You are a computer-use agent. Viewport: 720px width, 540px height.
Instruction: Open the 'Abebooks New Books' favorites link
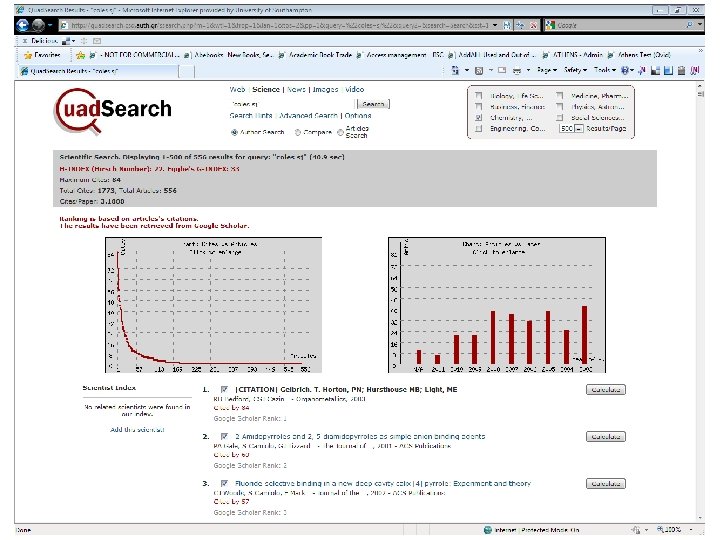point(229,55)
